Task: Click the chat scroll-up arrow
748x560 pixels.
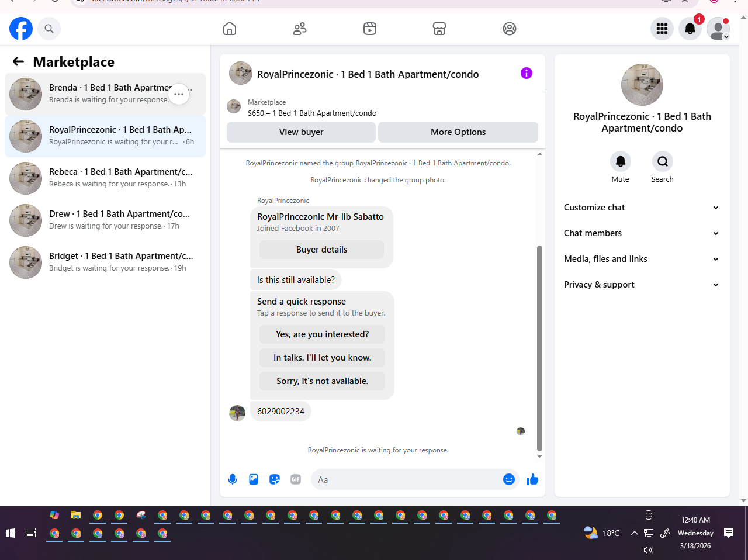Action: tap(539, 154)
